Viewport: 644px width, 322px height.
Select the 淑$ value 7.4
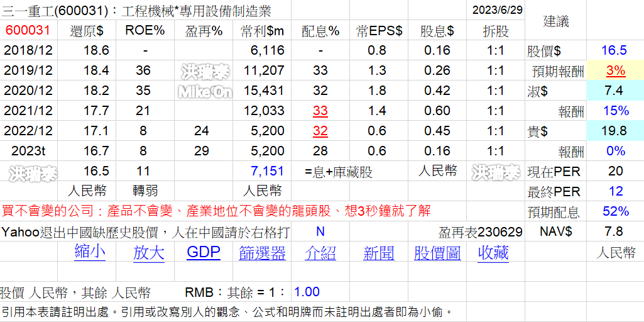tap(614, 91)
